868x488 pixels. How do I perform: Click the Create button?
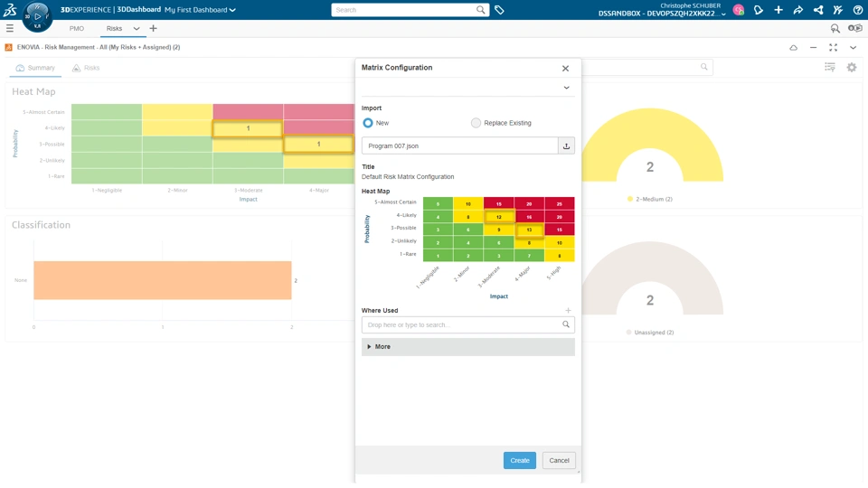[519, 460]
